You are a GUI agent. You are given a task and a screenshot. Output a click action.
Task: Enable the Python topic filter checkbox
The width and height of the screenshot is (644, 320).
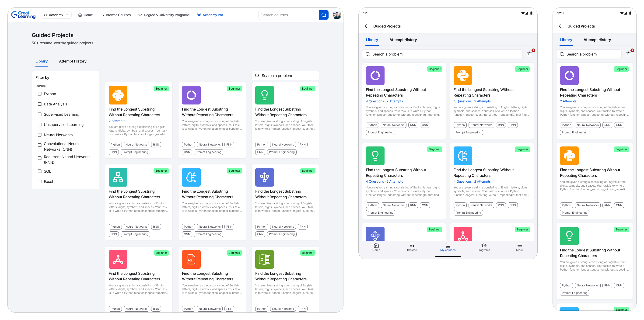(39, 94)
